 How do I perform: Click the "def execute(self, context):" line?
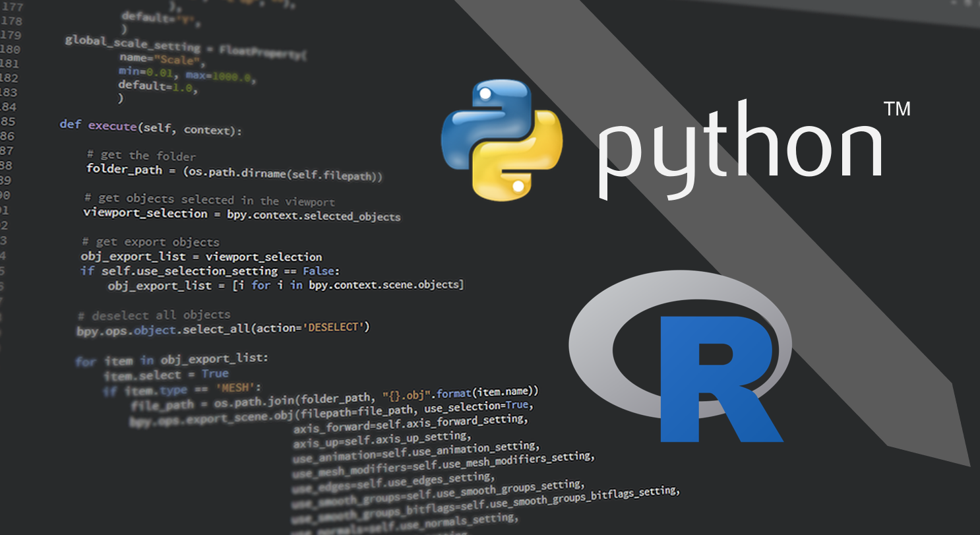pyautogui.click(x=151, y=127)
